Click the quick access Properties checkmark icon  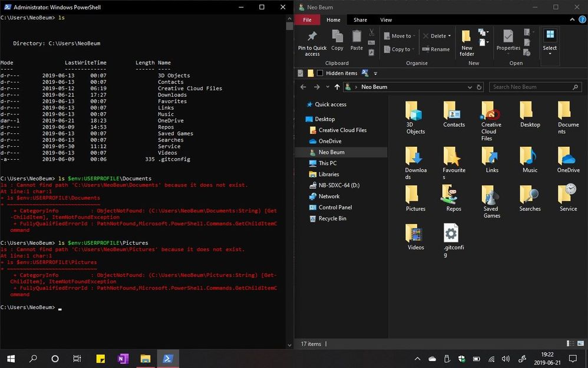[x=300, y=73]
